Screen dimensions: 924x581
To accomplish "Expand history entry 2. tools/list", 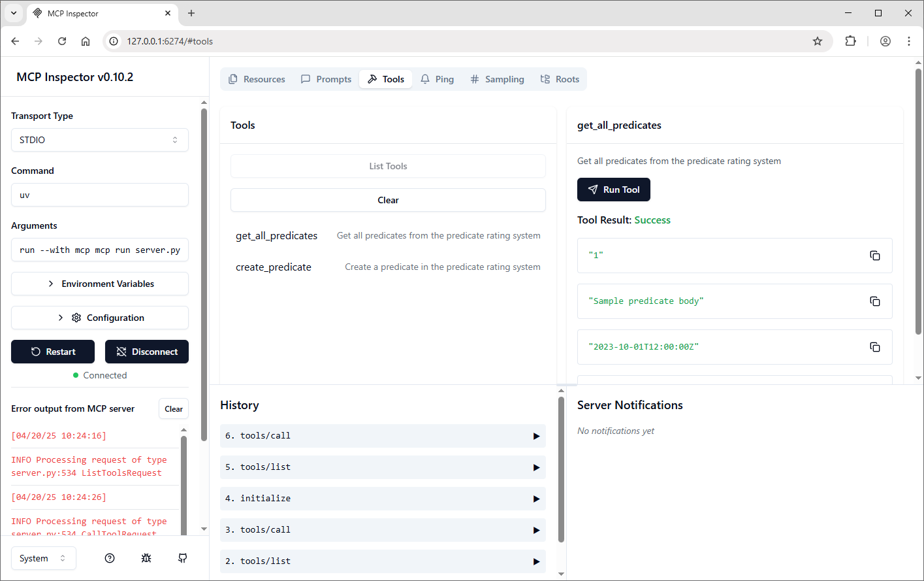I will pyautogui.click(x=383, y=561).
